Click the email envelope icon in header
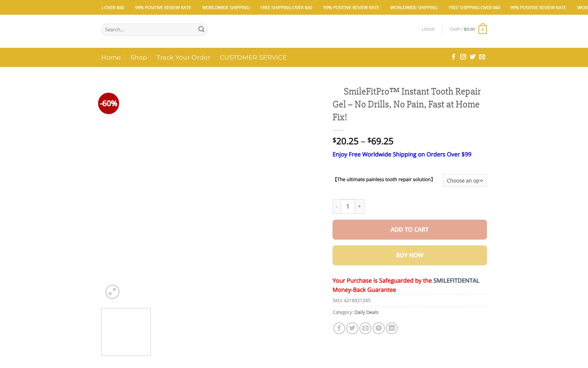The height and width of the screenshot is (368, 588). [482, 57]
